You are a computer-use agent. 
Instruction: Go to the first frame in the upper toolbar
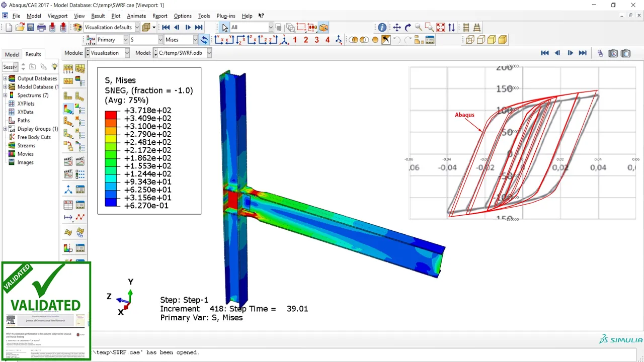tap(166, 27)
